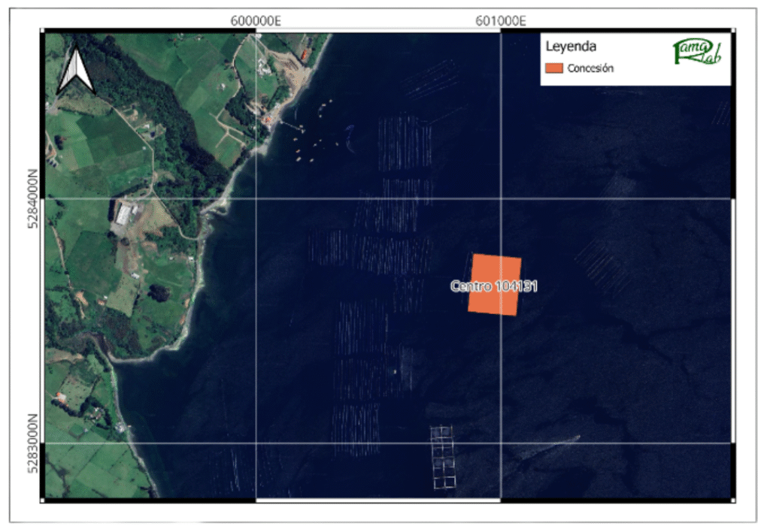Select the orange Concesión legend swatch
Image resolution: width=770 pixels, height=532 pixels.
(554, 68)
